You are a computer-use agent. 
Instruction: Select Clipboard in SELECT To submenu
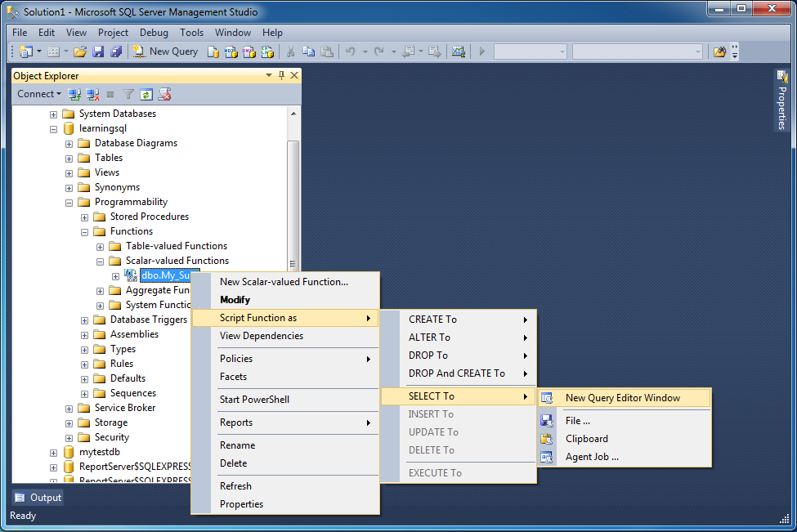point(625,439)
